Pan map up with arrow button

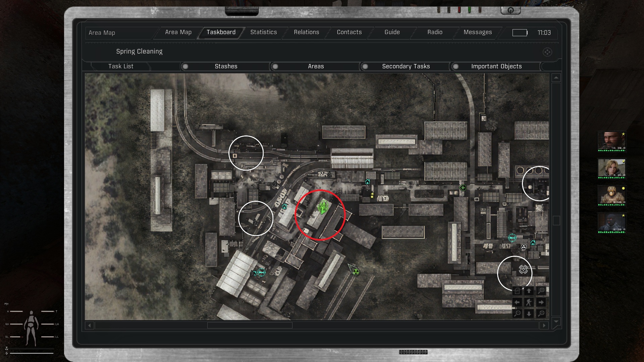(x=529, y=291)
